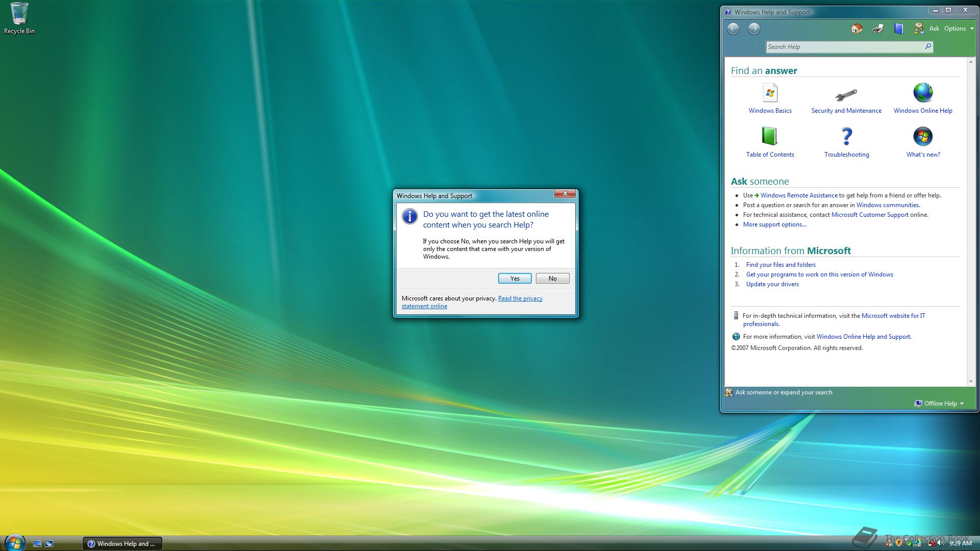Go back with the Help back arrow
The image size is (980, 551).
tap(733, 29)
